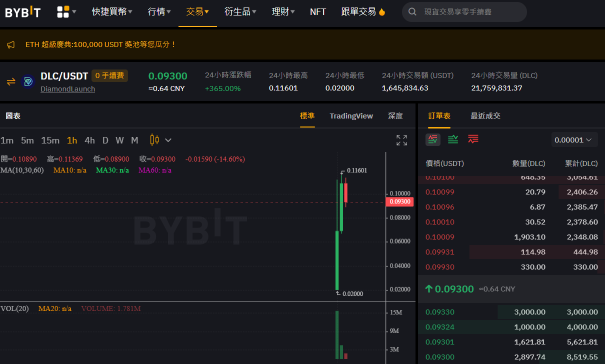The width and height of the screenshot is (605, 364).
Task: Expand the chart to fullscreen
Action: (401, 140)
